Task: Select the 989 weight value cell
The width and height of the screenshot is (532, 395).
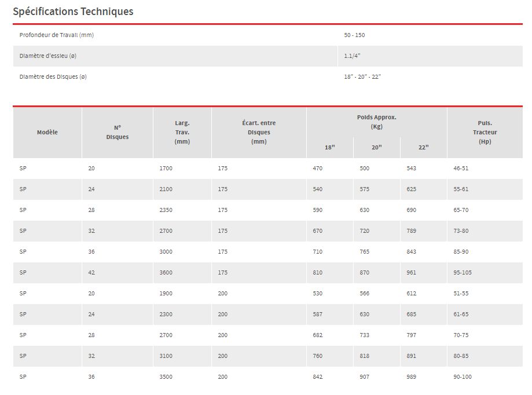Action: pos(412,377)
